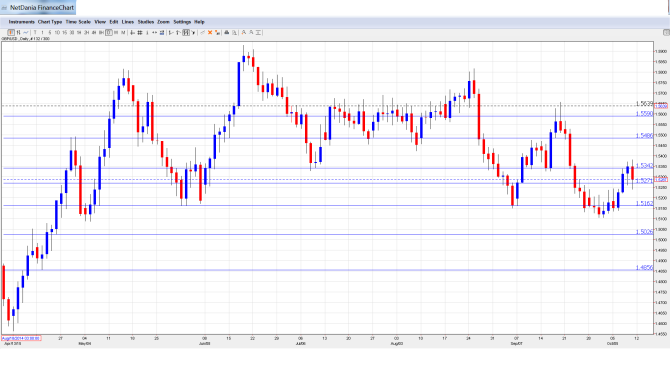Image resolution: width=670 pixels, height=377 pixels.
Task: Toggle the tick 'T' time scale
Action: [35, 32]
